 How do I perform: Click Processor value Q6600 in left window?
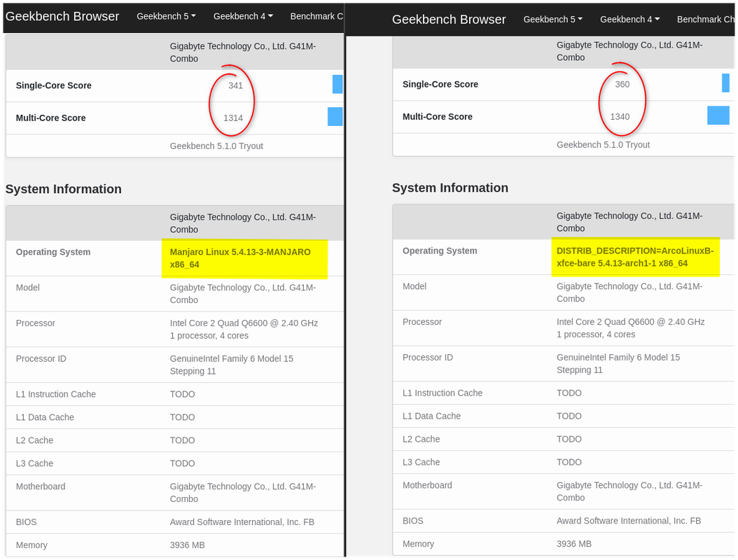click(244, 330)
